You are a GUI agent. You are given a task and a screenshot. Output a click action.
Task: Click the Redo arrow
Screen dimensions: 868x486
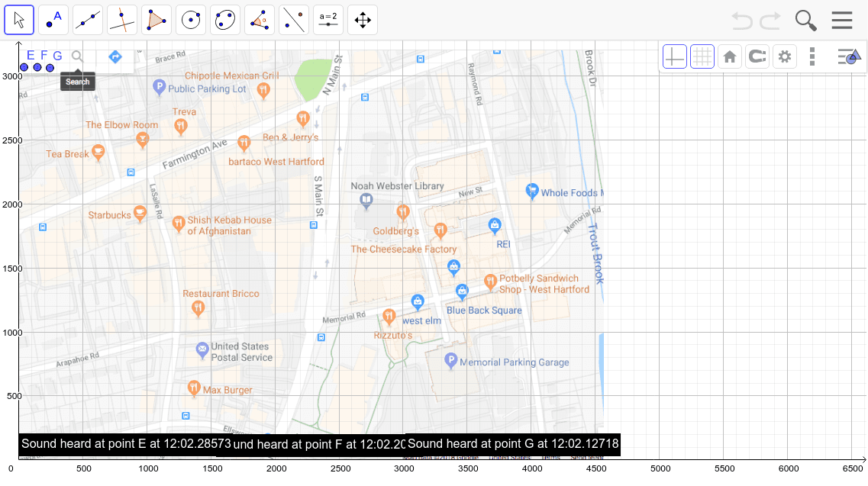770,21
